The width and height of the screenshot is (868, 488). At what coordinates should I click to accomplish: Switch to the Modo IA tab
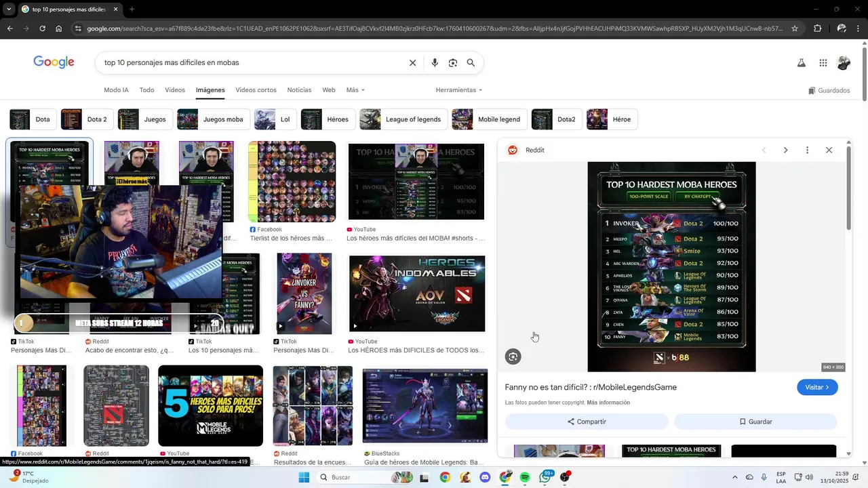click(116, 90)
